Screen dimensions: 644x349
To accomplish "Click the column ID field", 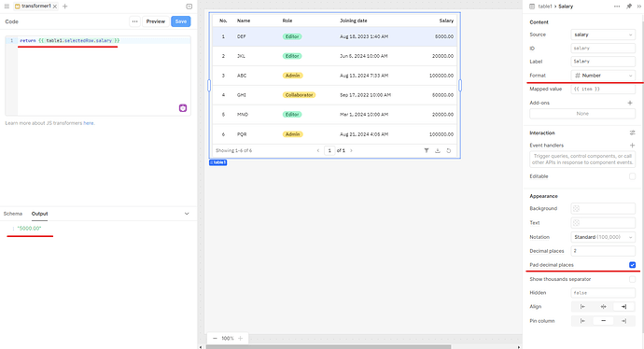I will (603, 48).
